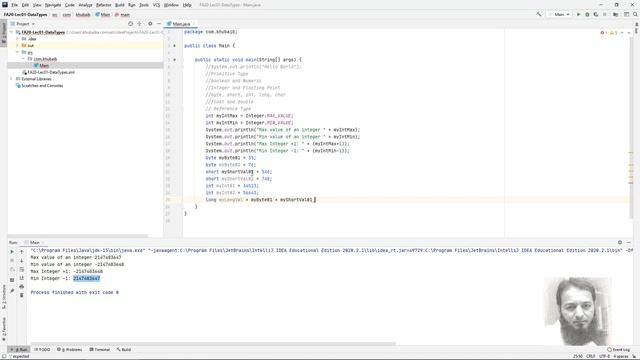Image resolution: width=640 pixels, height=360 pixels.
Task: Open the Problems tool window
Action: (x=70, y=350)
